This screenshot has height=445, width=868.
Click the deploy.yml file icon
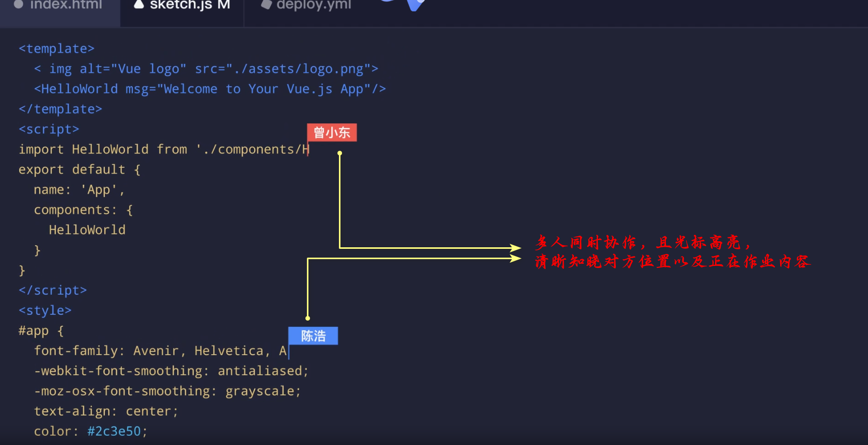click(266, 5)
